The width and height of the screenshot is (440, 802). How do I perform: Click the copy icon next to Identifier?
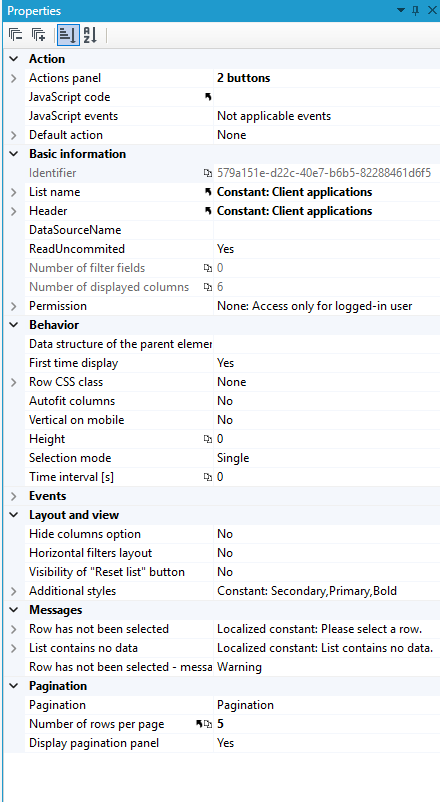click(207, 173)
